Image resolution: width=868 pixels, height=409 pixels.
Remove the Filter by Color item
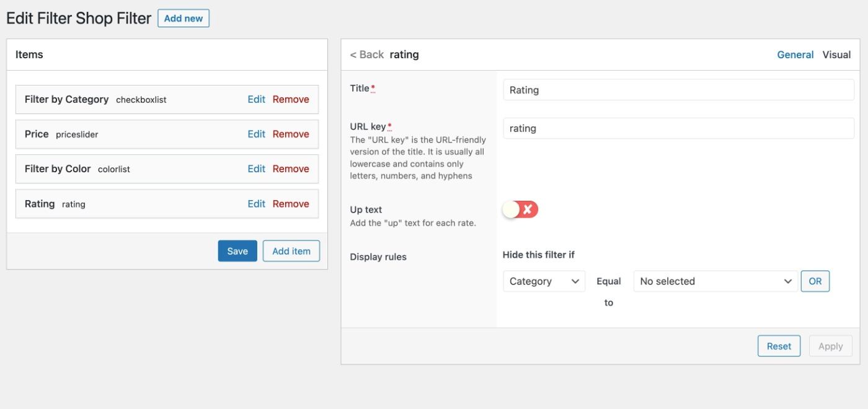point(291,169)
